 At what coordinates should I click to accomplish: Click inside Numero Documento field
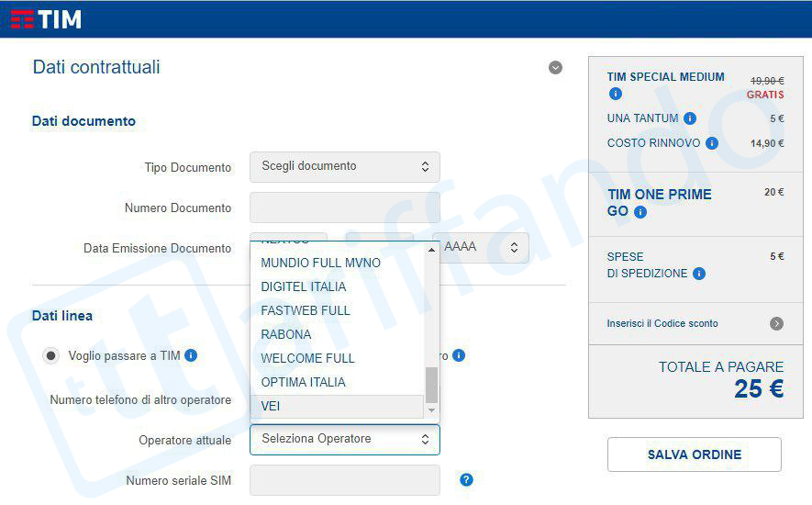(x=345, y=208)
